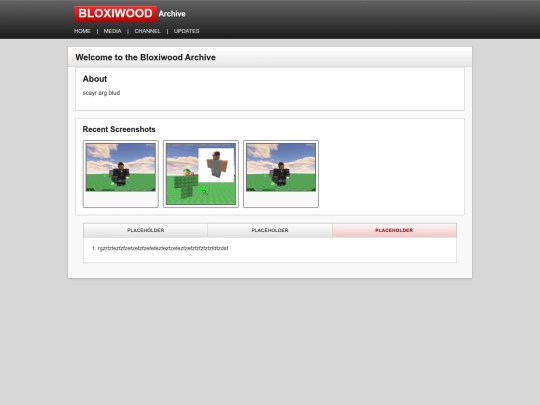Click list item 1 gibberish text
The height and width of the screenshot is (405, 540).
coord(163,248)
